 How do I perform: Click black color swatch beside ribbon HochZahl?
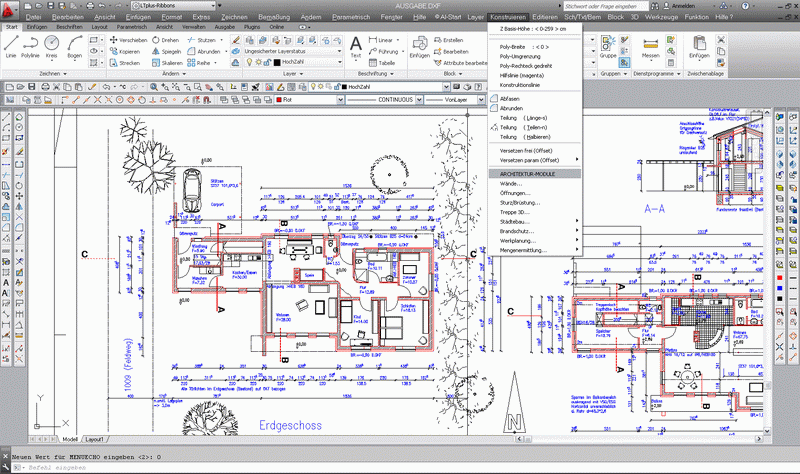tap(277, 62)
